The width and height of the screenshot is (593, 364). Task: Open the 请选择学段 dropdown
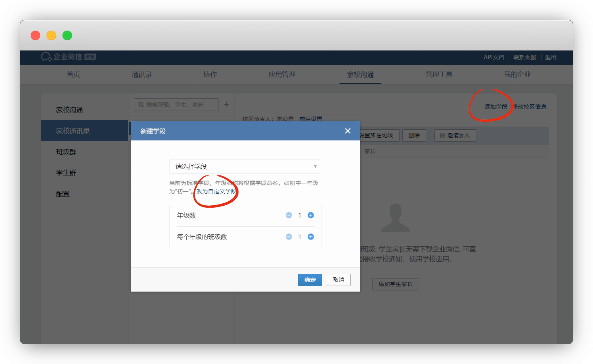click(x=245, y=167)
